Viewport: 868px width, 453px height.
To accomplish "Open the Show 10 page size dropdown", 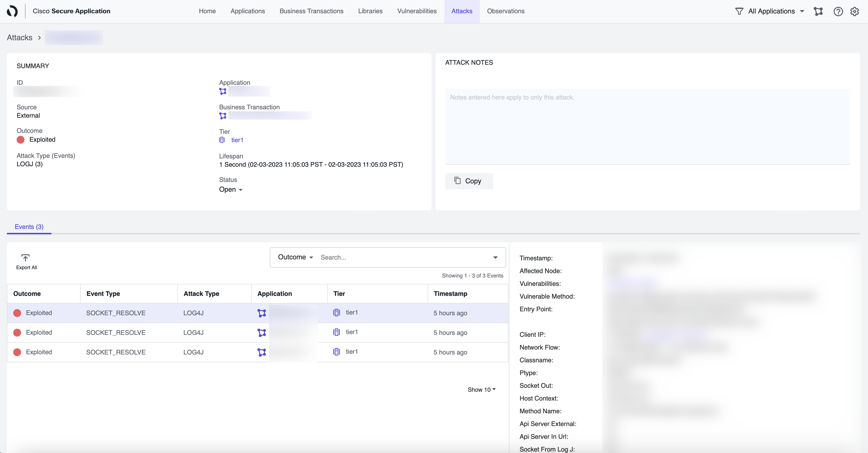I will coord(482,390).
